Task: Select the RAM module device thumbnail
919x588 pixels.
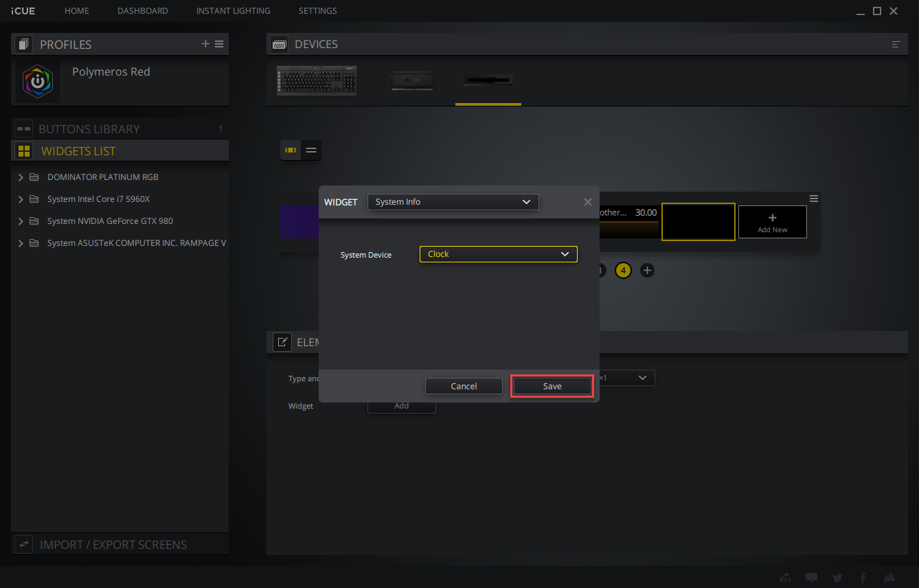Action: [411, 81]
